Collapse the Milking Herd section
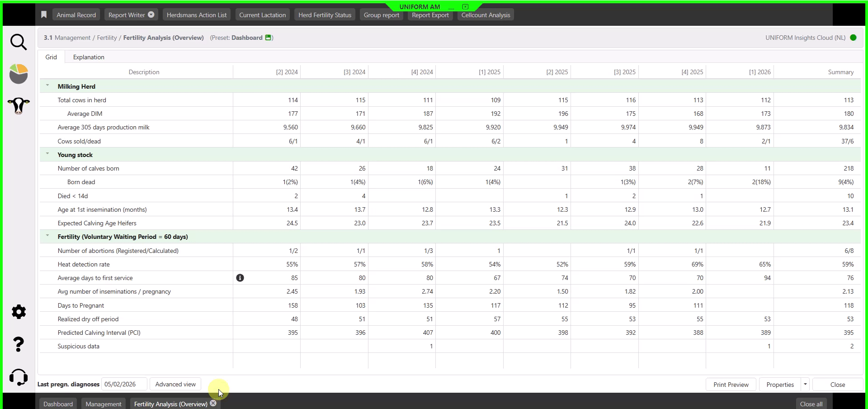868x409 pixels. point(47,86)
